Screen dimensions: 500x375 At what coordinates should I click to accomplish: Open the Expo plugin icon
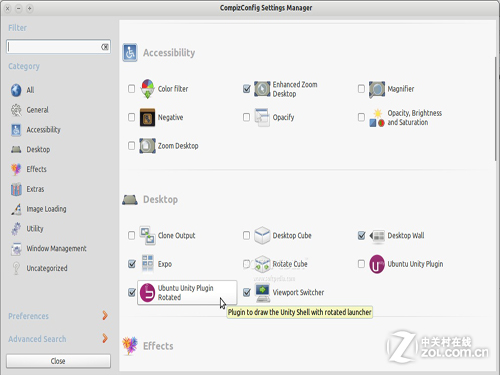coord(147,264)
